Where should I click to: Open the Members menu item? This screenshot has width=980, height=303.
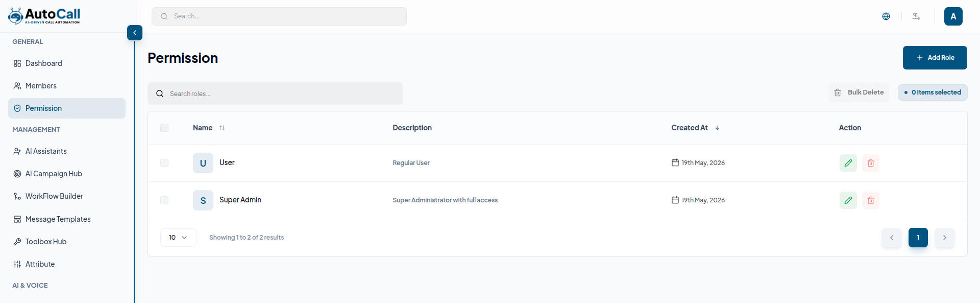(x=67, y=86)
